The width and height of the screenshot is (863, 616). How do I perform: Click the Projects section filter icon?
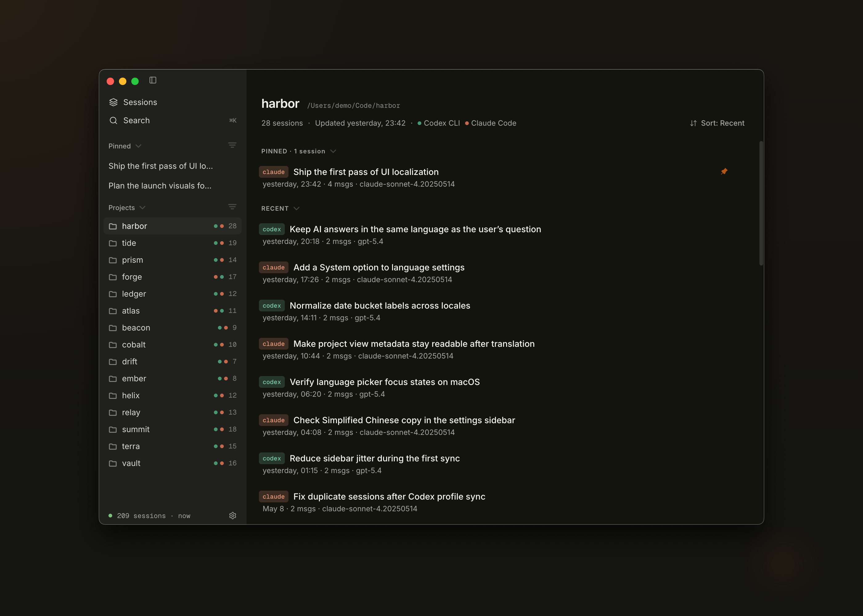[x=232, y=207]
